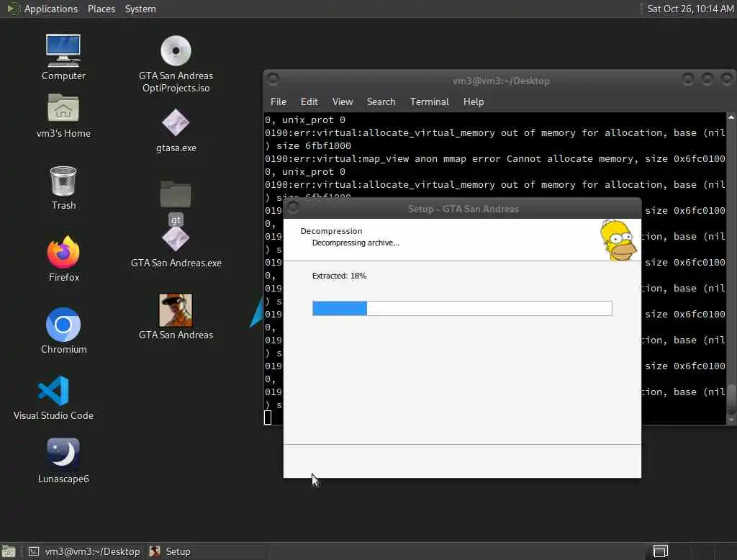Image resolution: width=737 pixels, height=560 pixels.
Task: Open the Computer desktop icon
Action: [x=63, y=58]
